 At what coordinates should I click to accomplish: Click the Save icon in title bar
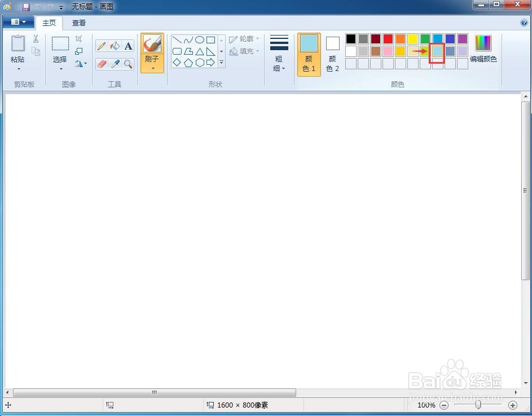click(x=26, y=7)
